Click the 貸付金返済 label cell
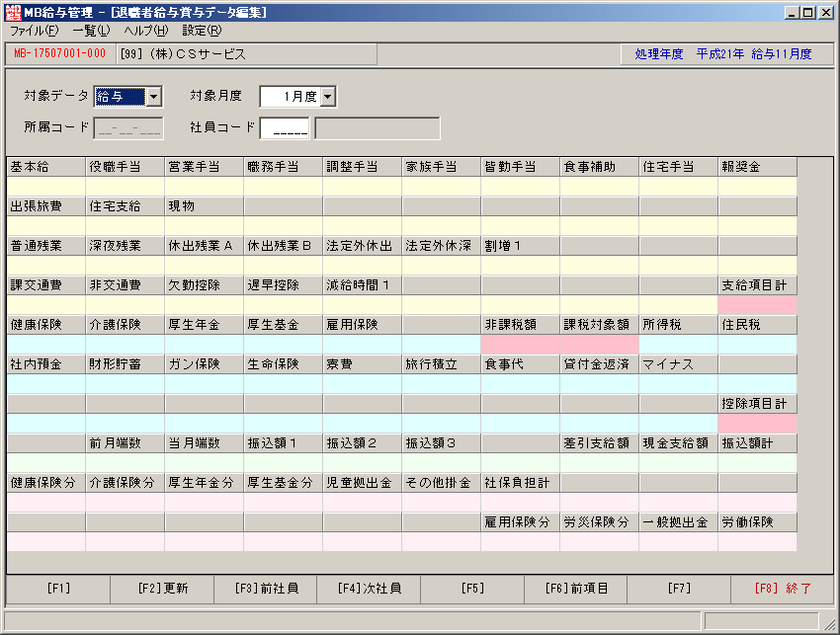840x635 pixels. click(x=600, y=364)
